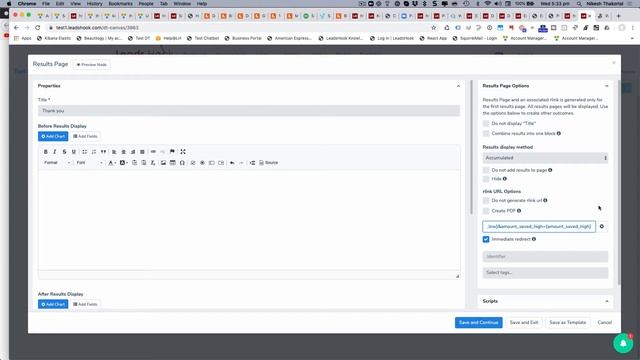This screenshot has width=640, height=360.
Task: Insert a numbered list in the editor
Action: (x=94, y=152)
